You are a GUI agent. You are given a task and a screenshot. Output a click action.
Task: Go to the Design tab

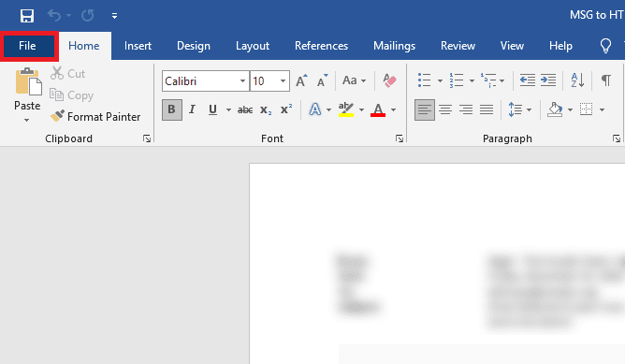click(194, 46)
